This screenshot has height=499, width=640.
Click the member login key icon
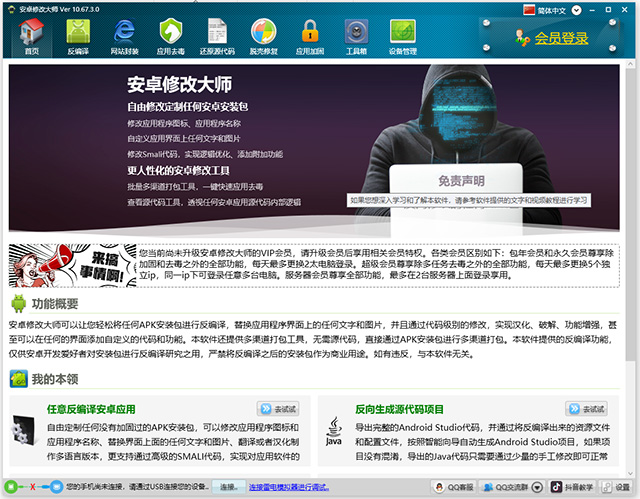point(522,38)
